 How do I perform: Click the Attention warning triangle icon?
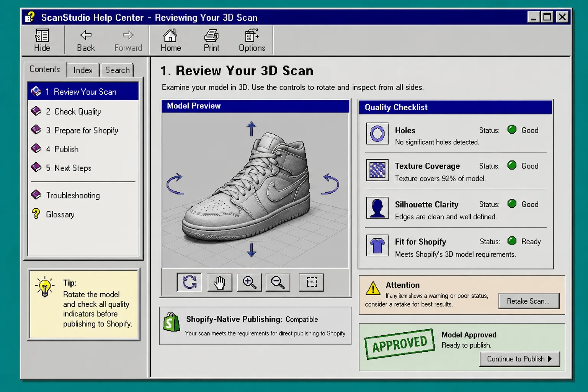pos(373,288)
